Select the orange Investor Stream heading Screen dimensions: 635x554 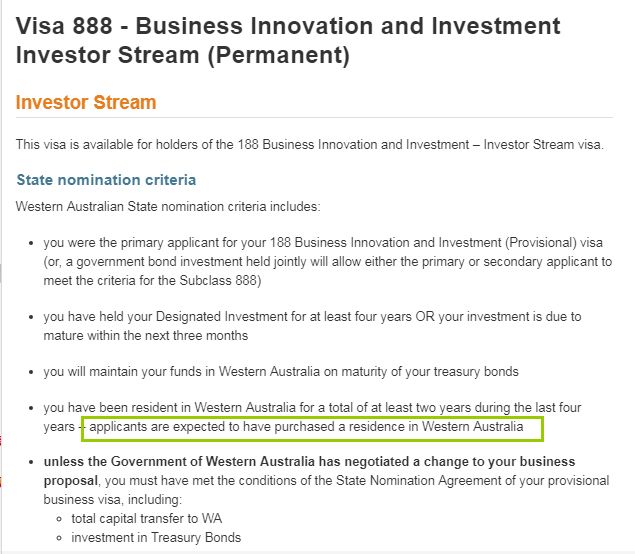coord(86,102)
